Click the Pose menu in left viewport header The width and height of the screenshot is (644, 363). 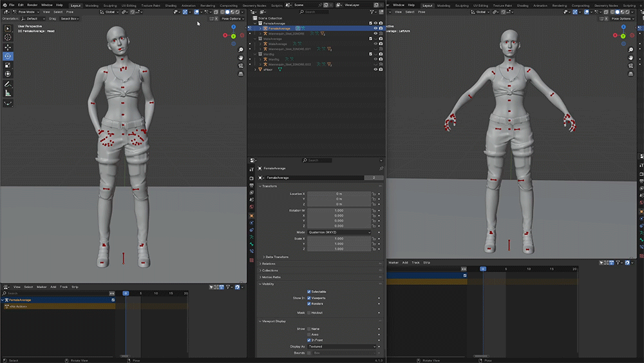pos(70,12)
